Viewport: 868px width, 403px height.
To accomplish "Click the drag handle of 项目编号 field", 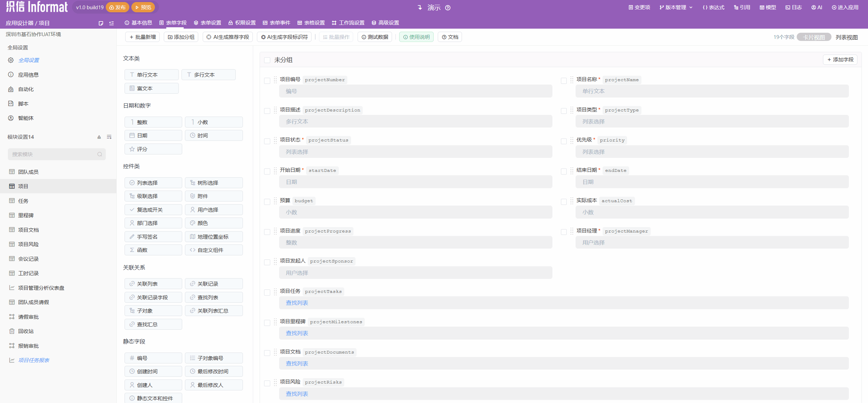I will [x=275, y=80].
